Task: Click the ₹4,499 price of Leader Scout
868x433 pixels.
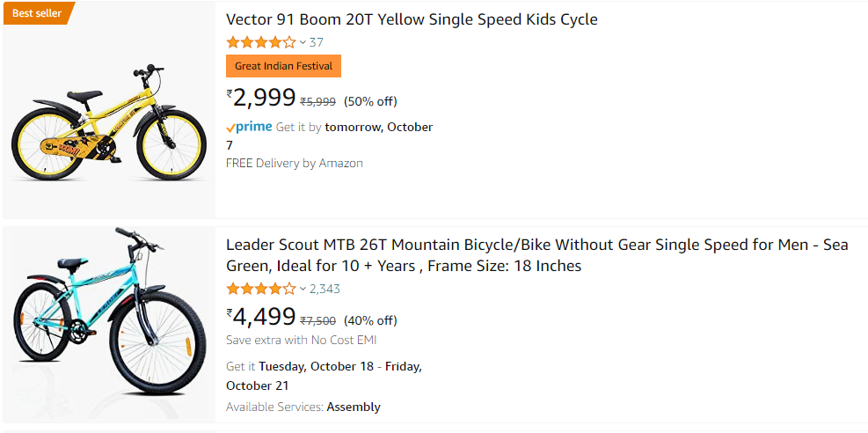Action: coord(260,317)
